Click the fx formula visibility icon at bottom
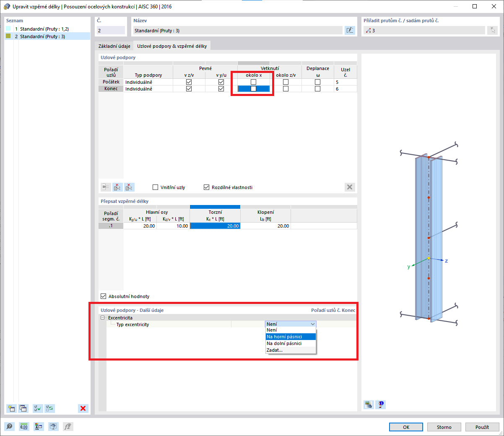The width and height of the screenshot is (504, 436). [68, 427]
